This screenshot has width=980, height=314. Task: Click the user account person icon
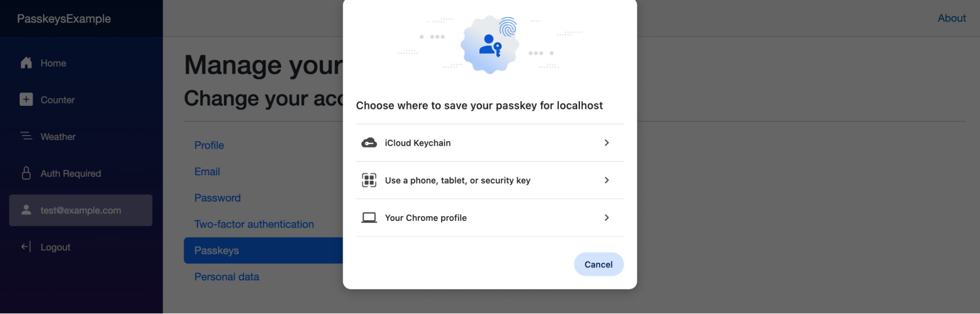[x=26, y=210]
